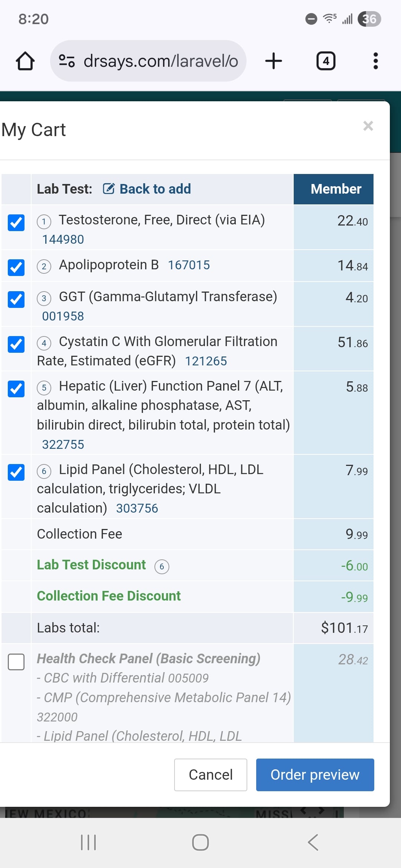Open test code 167015 link
The width and height of the screenshot is (401, 868).
point(189,265)
